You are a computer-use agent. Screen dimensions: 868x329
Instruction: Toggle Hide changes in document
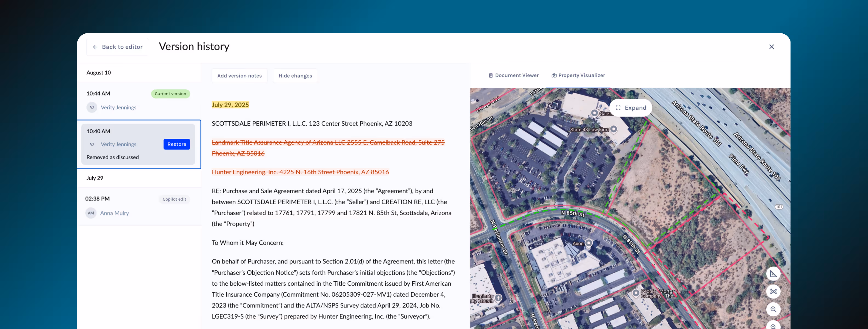(295, 76)
